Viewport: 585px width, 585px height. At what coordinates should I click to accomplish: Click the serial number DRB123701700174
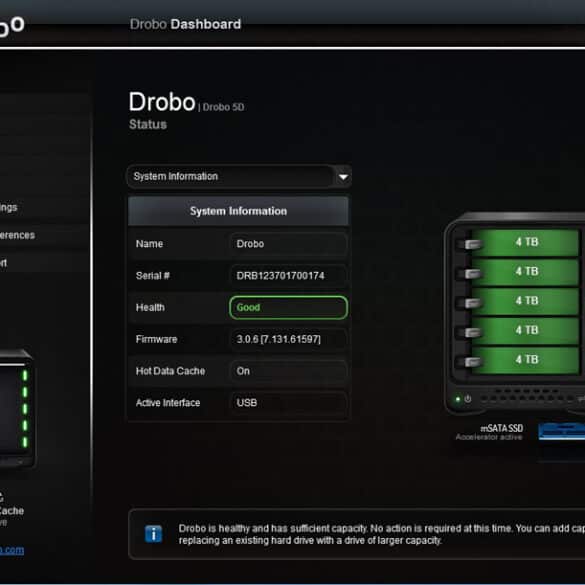coord(281,276)
